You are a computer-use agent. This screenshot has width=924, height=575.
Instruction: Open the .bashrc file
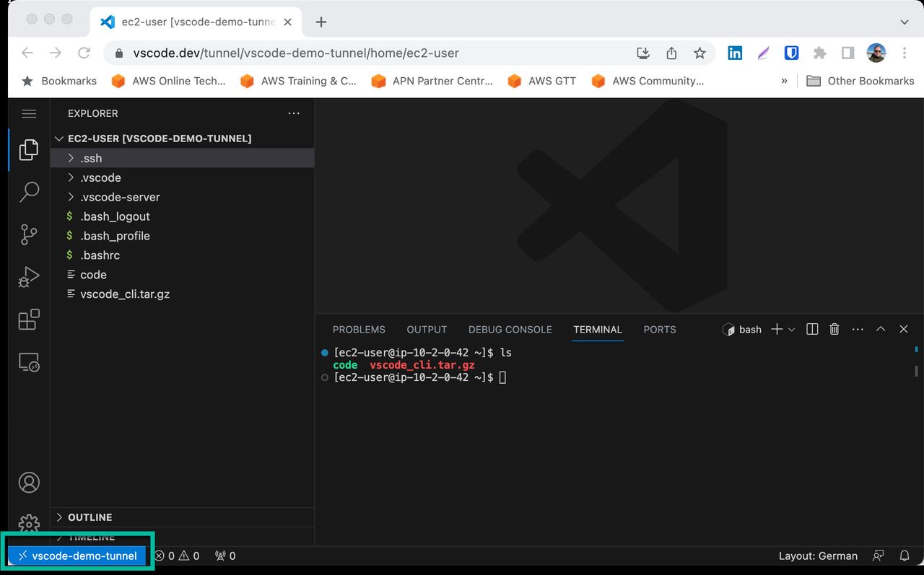point(182,255)
